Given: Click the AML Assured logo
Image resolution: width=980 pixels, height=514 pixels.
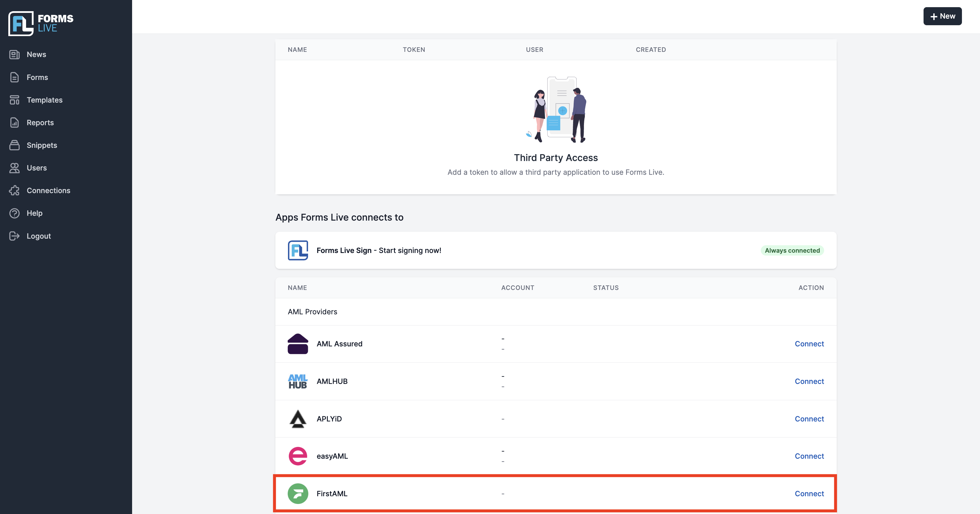Looking at the screenshot, I should 298,344.
